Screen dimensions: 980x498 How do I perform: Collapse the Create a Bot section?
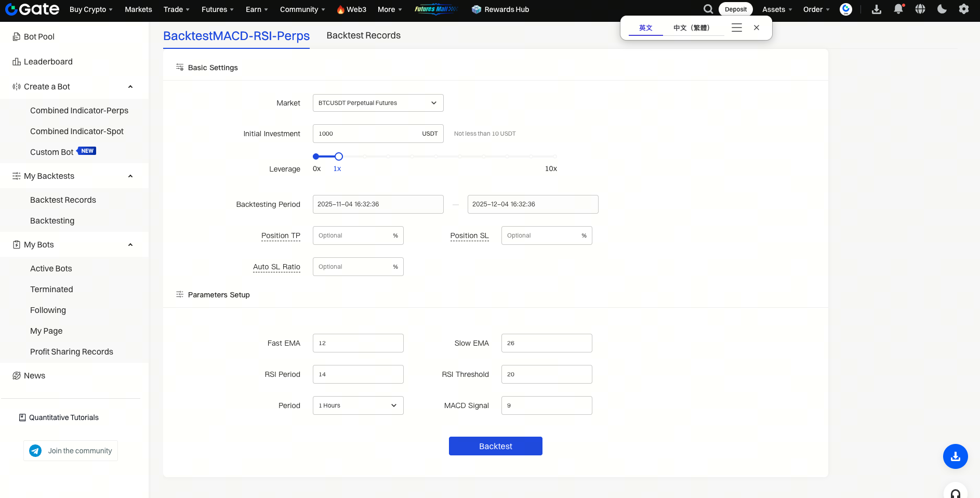tap(130, 87)
